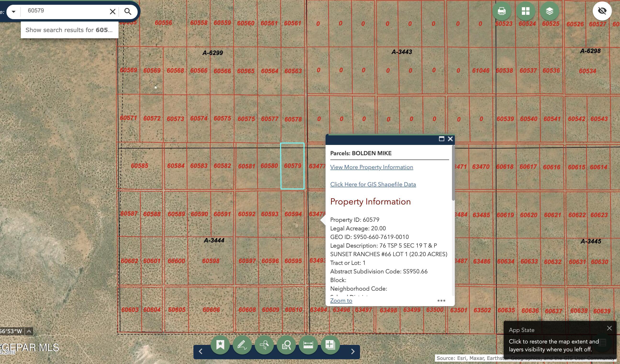Image resolution: width=620 pixels, height=364 pixels.
Task: Open the Add Data widget
Action: (330, 345)
